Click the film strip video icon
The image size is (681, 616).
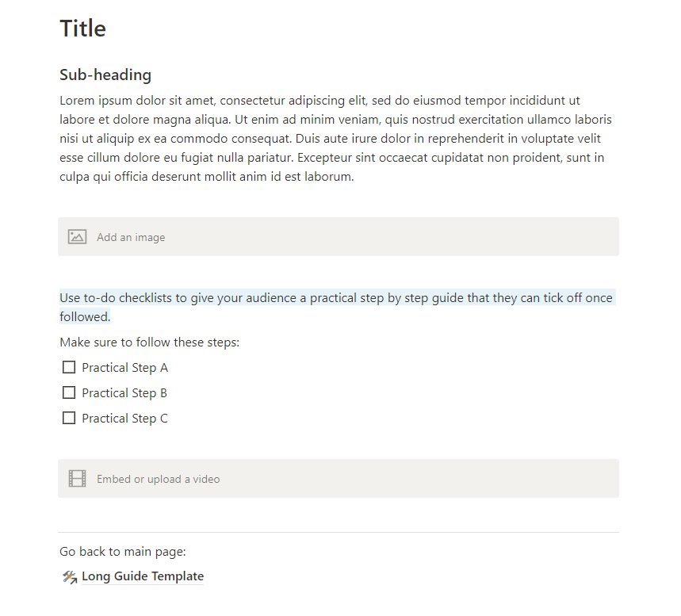click(77, 479)
